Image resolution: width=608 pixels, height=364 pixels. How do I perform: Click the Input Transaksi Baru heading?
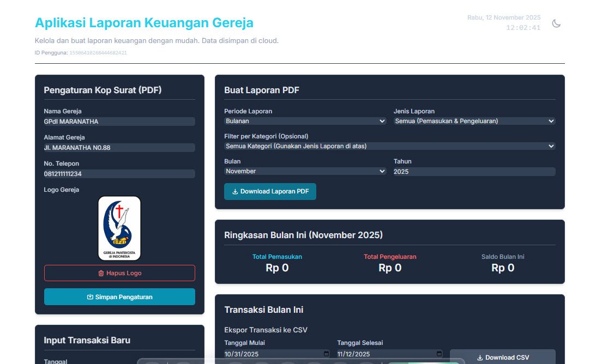click(x=87, y=340)
